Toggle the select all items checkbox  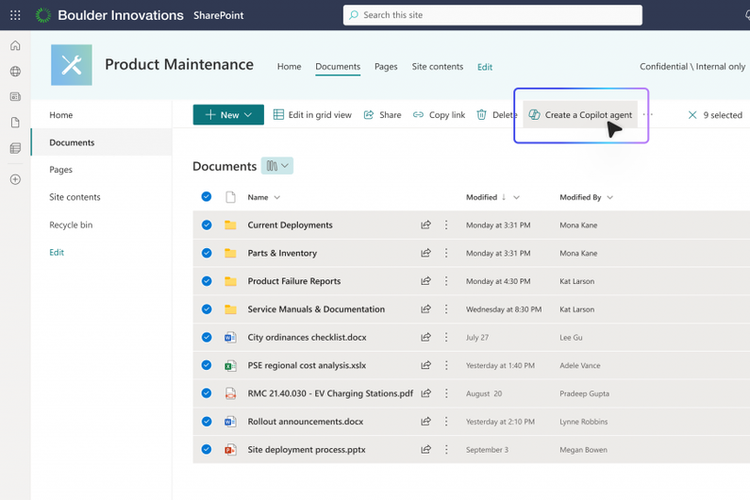pyautogui.click(x=207, y=197)
